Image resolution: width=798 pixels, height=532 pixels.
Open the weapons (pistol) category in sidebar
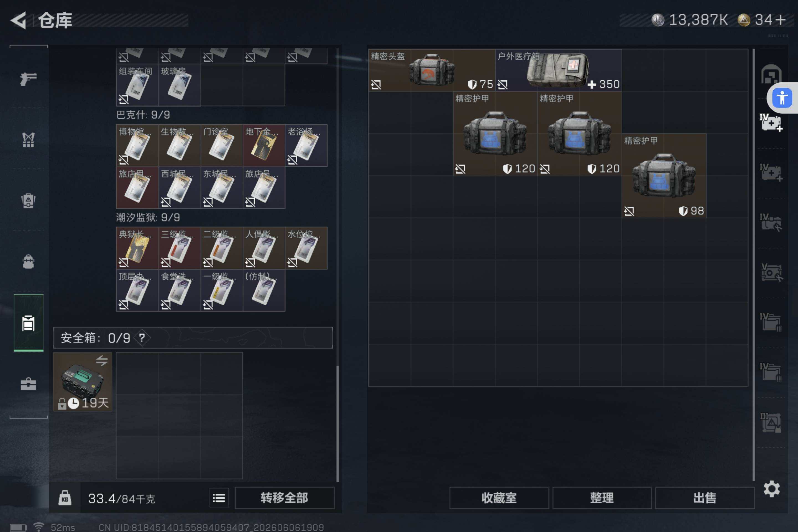point(28,79)
